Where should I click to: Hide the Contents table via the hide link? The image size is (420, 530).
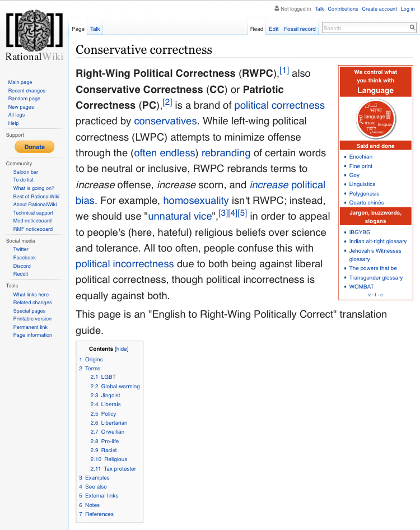point(122,349)
